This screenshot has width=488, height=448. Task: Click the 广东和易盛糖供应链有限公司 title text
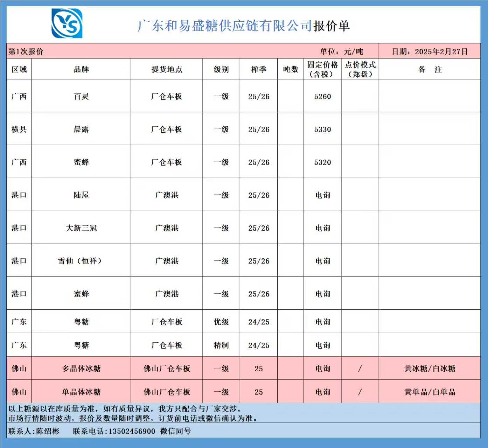pyautogui.click(x=224, y=26)
